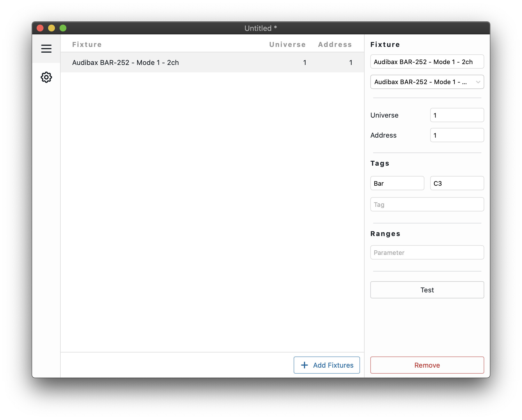The width and height of the screenshot is (522, 420).
Task: Click the Fixture column header
Action: click(87, 45)
